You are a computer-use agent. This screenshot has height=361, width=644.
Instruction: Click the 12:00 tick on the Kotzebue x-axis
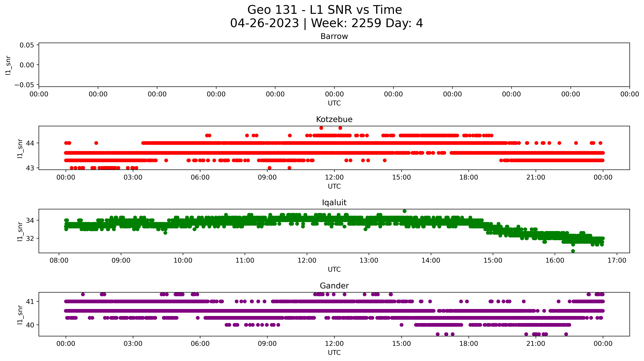(x=335, y=177)
